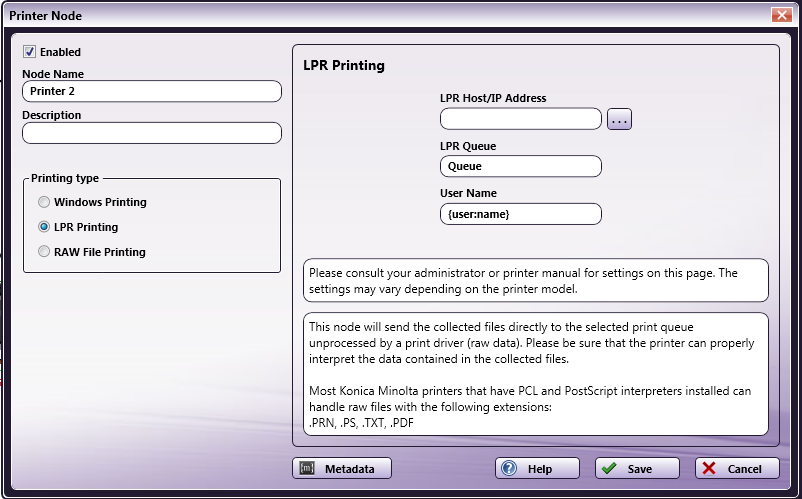Open Help for the Printer Node

tap(537, 468)
